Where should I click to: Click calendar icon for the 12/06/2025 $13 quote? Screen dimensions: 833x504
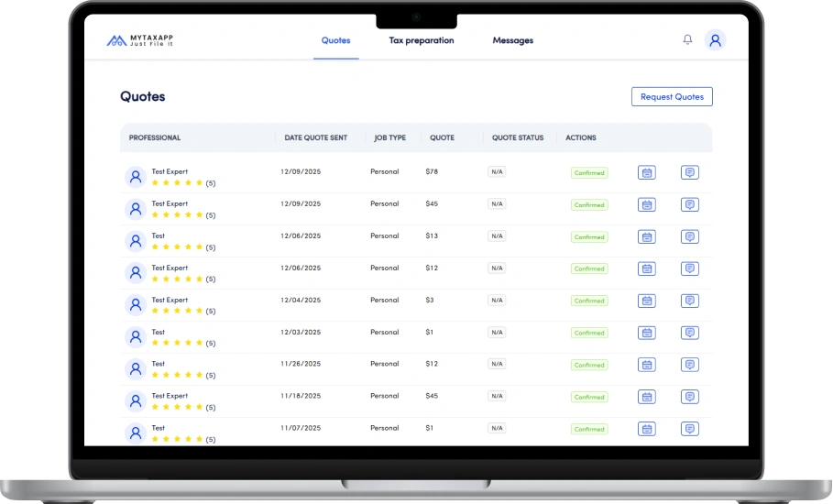(647, 236)
